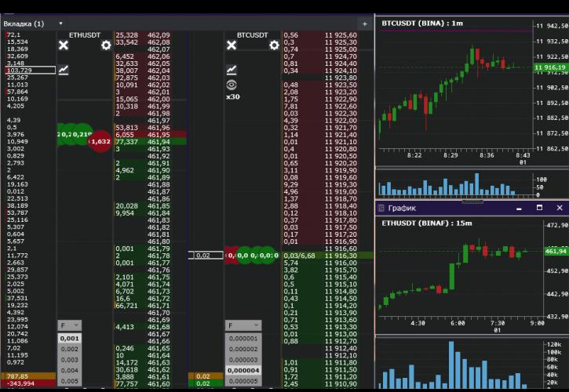Open chart icon under BTCUSDT panel

click(232, 69)
